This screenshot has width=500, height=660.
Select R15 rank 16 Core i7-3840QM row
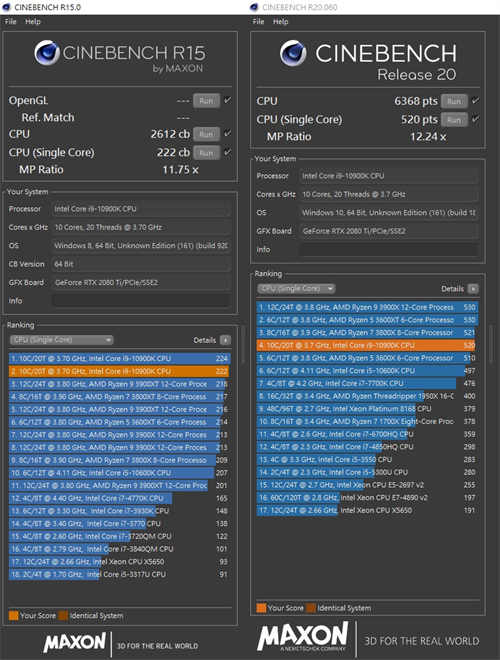tap(119, 549)
